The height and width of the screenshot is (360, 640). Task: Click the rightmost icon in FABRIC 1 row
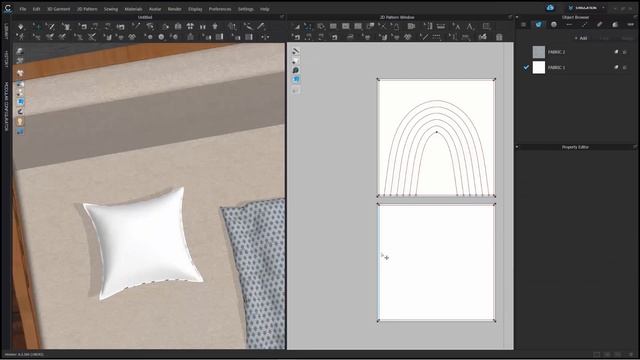click(x=625, y=67)
